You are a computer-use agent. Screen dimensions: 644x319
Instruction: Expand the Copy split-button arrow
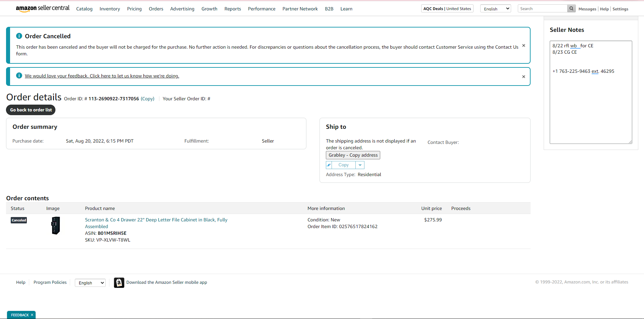(x=360, y=165)
